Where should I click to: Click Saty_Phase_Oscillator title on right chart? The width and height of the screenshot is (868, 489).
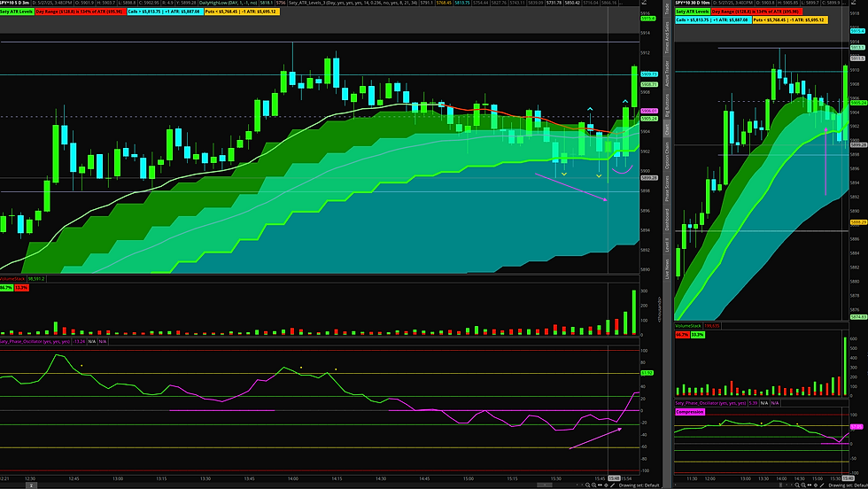click(x=710, y=403)
